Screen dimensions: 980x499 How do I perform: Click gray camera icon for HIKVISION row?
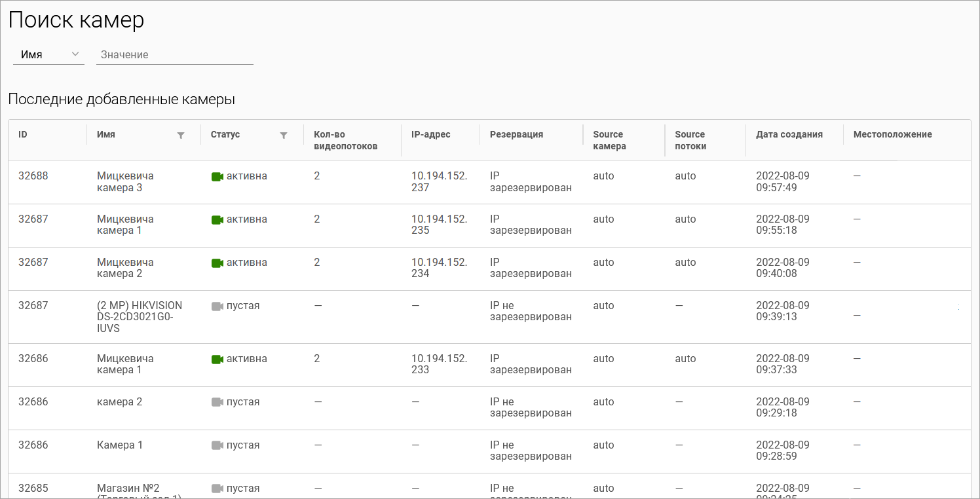(x=217, y=306)
